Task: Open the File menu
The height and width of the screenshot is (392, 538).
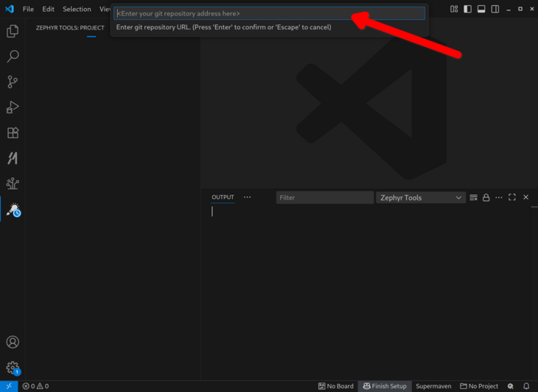Action: 28,9
